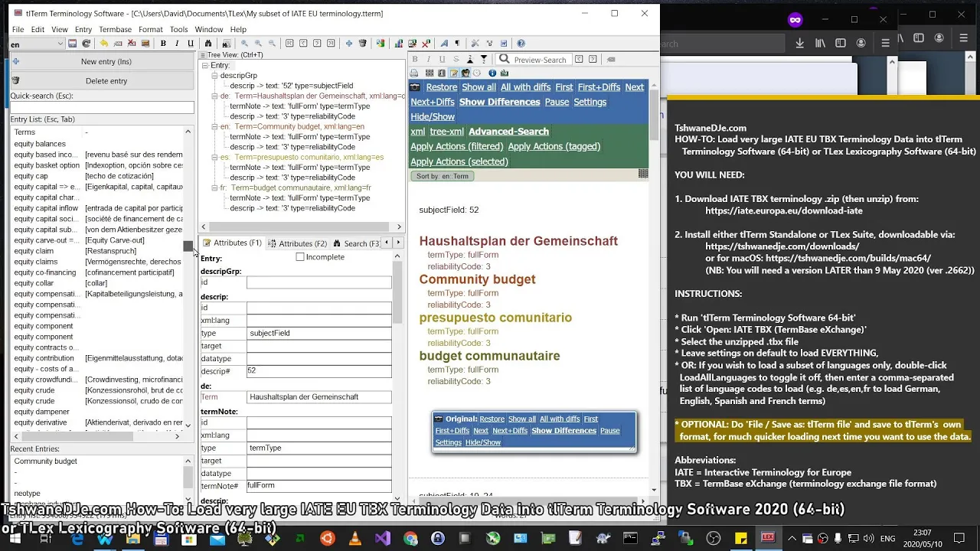
Task: Click the camera snapshot icon beside Restore
Action: click(x=416, y=87)
